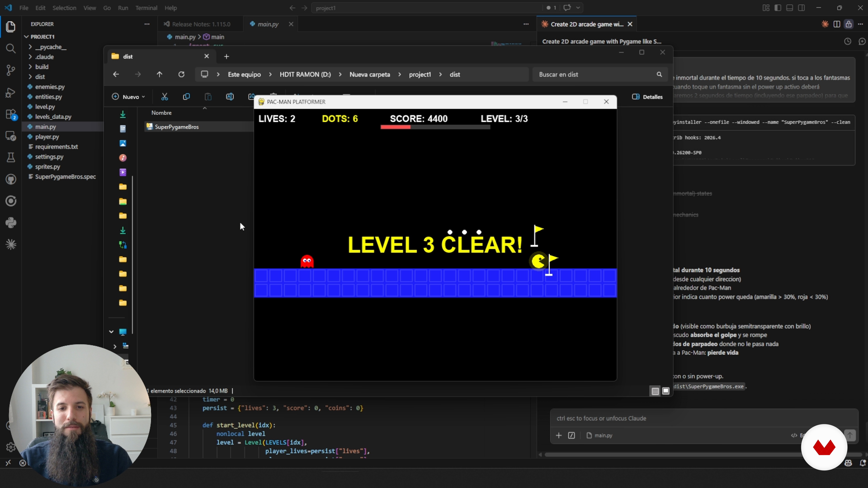868x488 pixels.
Task: Open the Python view in activity bar
Action: click(11, 223)
